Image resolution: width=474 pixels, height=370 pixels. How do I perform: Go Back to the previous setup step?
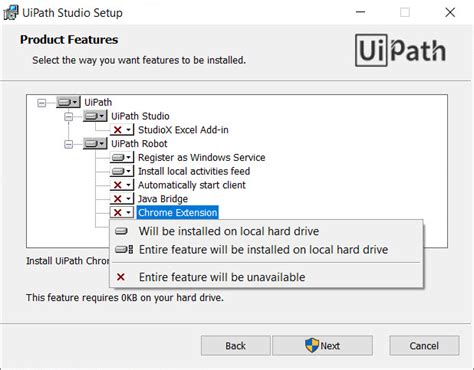point(235,346)
